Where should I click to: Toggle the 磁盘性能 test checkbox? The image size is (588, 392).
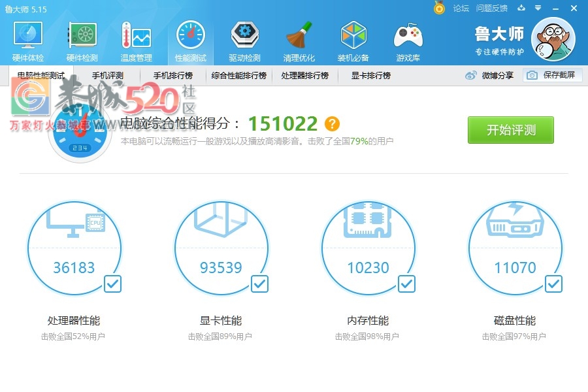pyautogui.click(x=553, y=284)
